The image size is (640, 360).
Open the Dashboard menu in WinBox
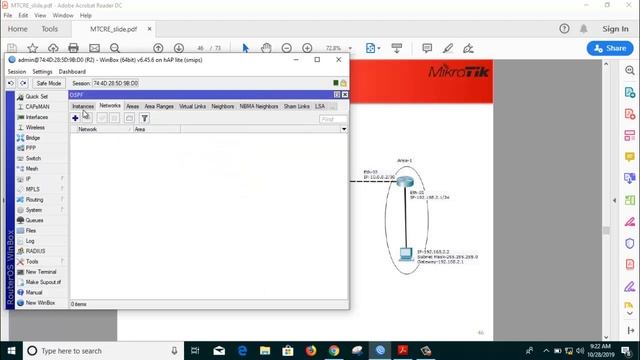[x=72, y=72]
